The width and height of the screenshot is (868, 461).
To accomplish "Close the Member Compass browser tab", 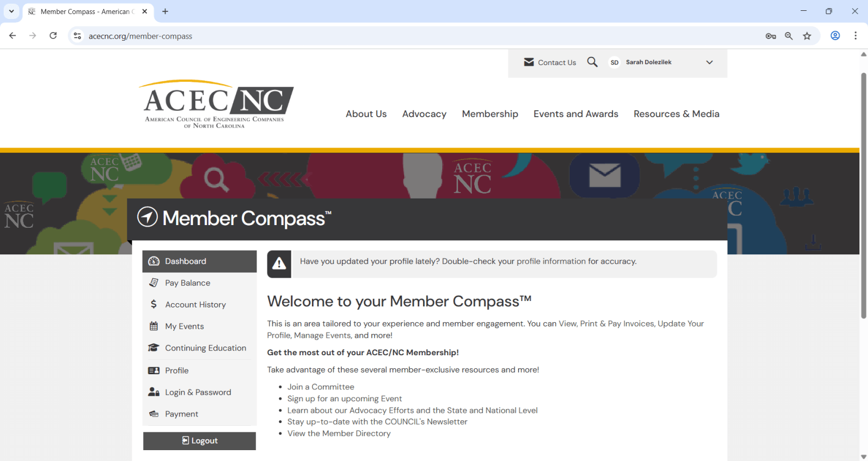I will coord(145,11).
